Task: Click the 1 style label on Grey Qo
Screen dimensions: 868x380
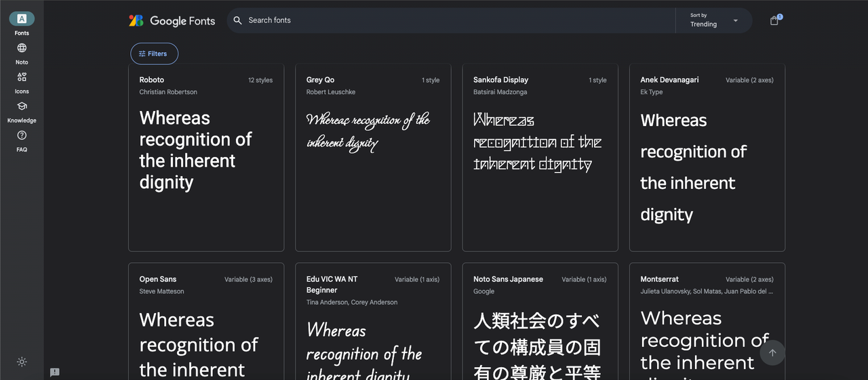Action: click(431, 80)
